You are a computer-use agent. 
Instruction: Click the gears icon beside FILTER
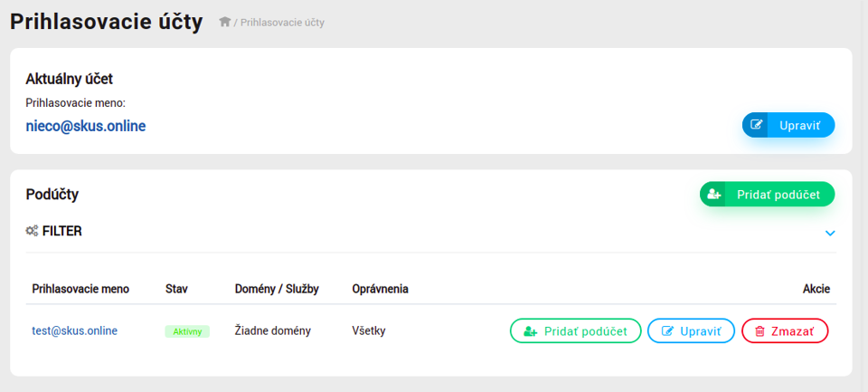point(33,231)
